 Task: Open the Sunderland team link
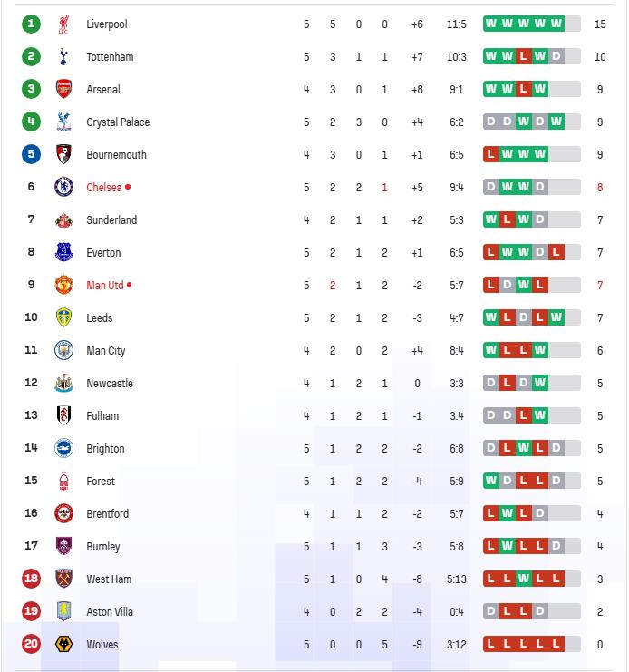(x=111, y=219)
